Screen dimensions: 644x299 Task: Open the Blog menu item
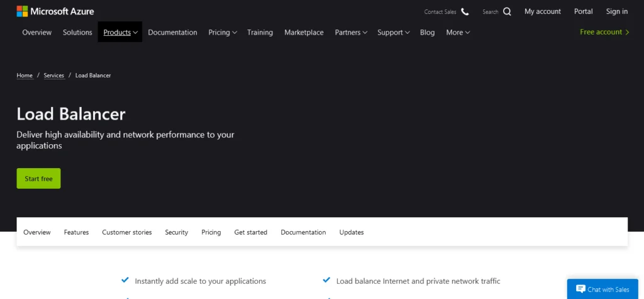coord(427,33)
